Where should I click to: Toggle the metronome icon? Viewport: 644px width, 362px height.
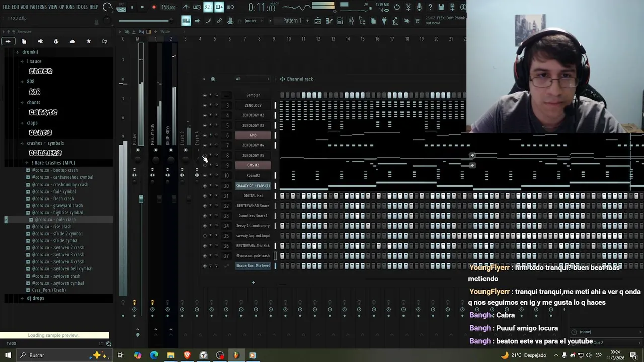coord(186,7)
